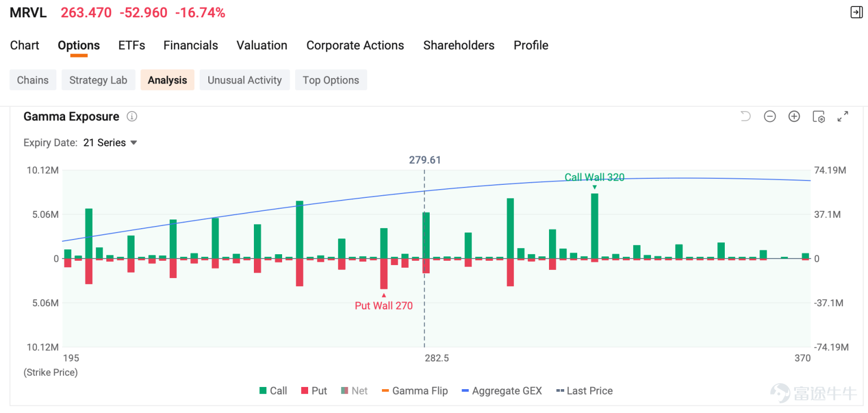Toggle the Call series in legend
The width and height of the screenshot is (868, 413).
coord(273,391)
